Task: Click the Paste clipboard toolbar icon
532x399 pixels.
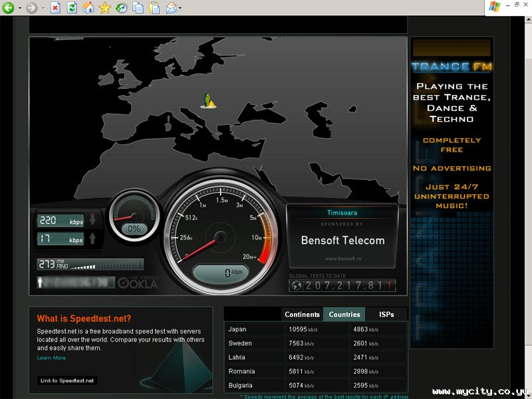Action: (154, 7)
